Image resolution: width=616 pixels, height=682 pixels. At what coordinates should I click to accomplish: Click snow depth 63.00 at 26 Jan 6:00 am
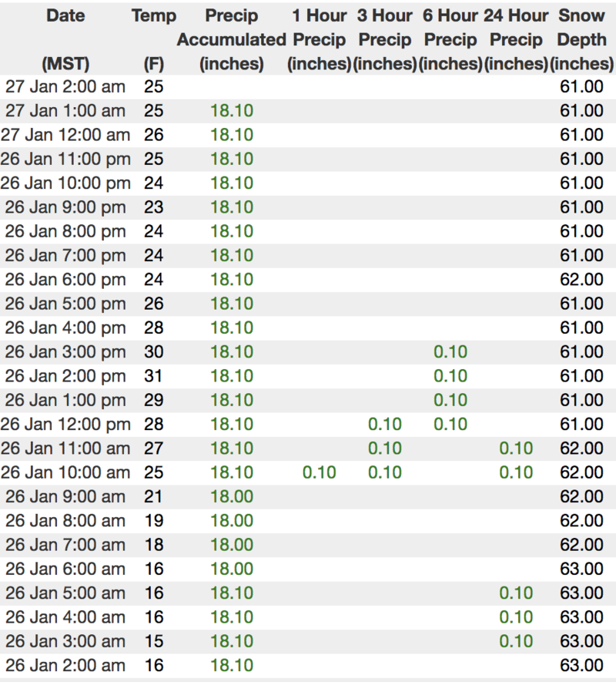click(x=581, y=569)
